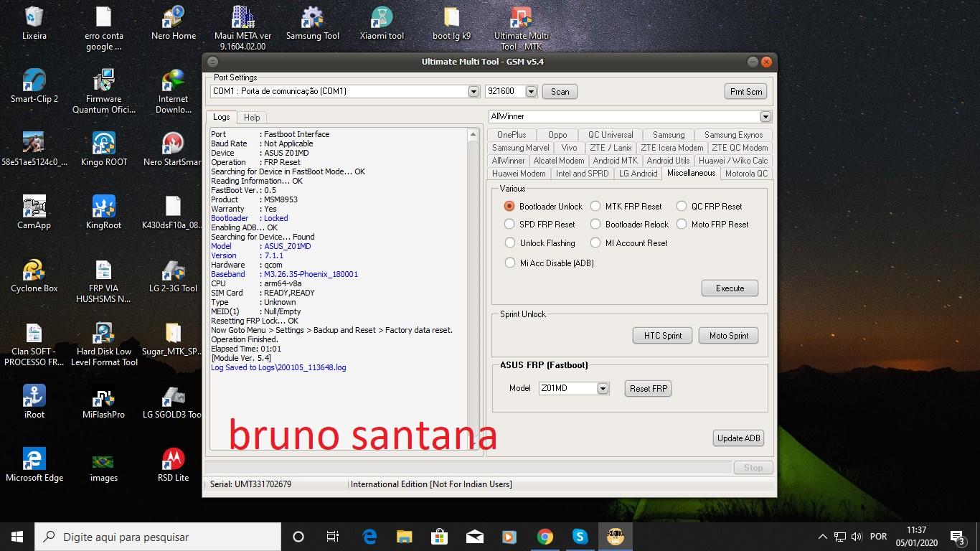Click the Prnt Scrn button
980x551 pixels.
[746, 91]
